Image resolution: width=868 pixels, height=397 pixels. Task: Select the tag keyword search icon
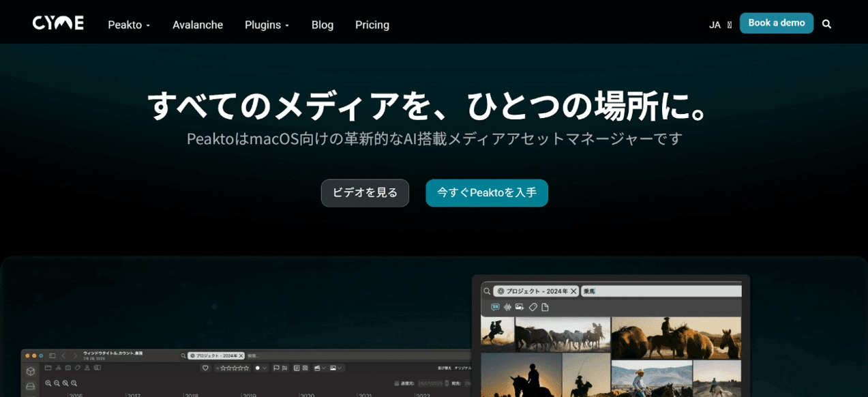[x=533, y=307]
